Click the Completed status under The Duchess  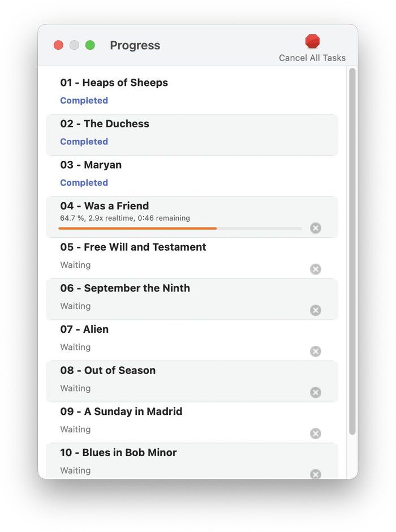click(84, 141)
